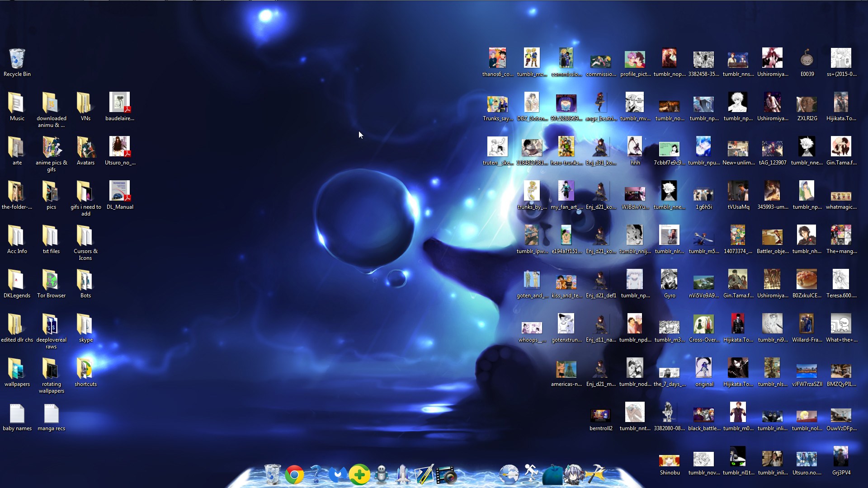
Task: Select the skype folder
Action: coord(85,328)
